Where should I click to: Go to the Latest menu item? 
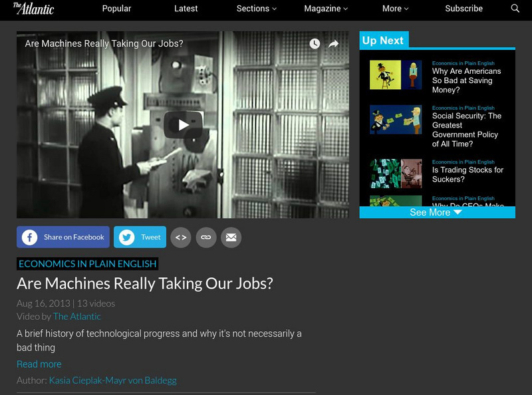pyautogui.click(x=186, y=9)
